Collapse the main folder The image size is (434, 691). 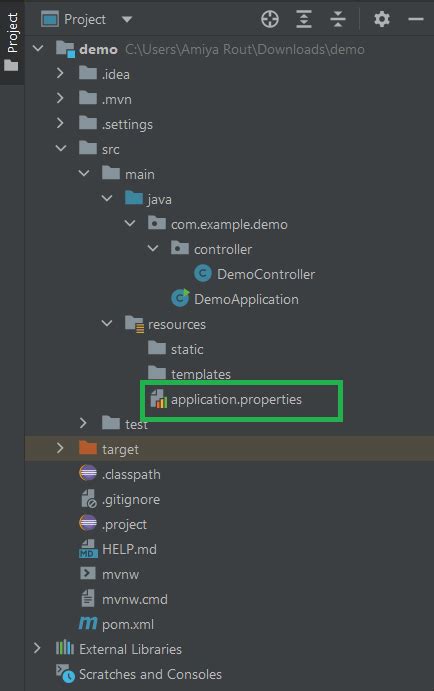click(84, 173)
